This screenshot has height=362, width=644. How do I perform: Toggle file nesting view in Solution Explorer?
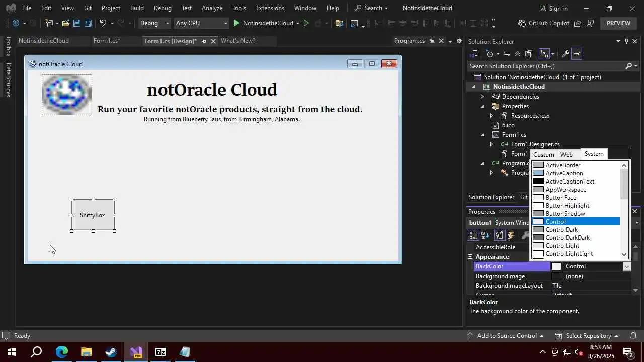point(544,54)
